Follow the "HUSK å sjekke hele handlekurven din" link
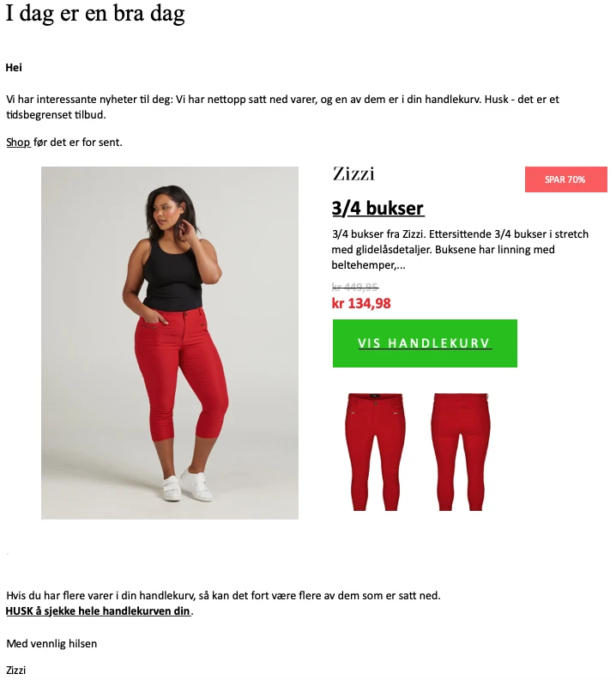 tap(98, 610)
